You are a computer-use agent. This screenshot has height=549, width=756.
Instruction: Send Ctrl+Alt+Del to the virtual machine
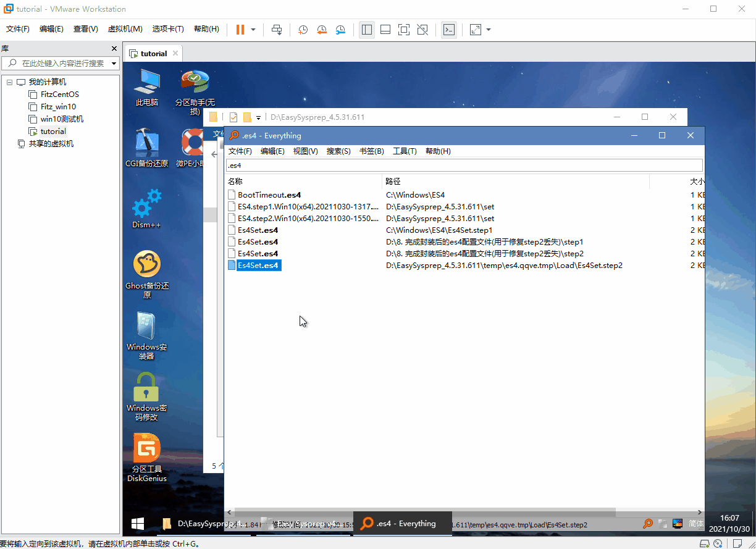(x=277, y=30)
